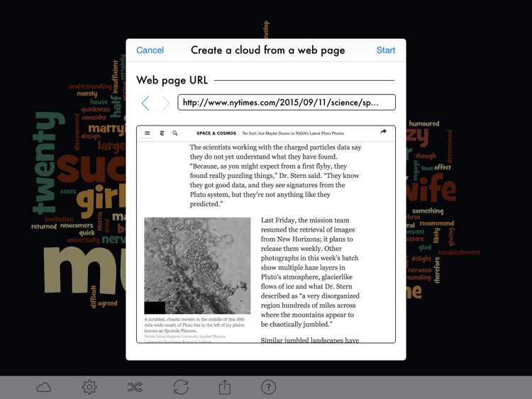Viewport: 532px width, 399px height.
Task: Open the NYTimes hamburger sections menu
Action: (148, 133)
